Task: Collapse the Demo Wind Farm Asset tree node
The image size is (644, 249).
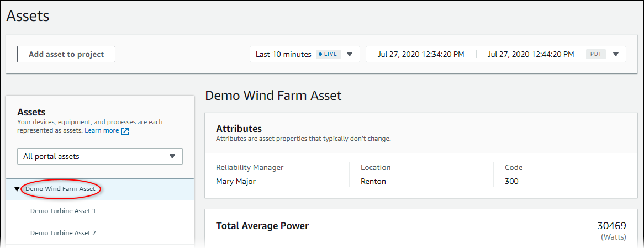Action: coord(17,189)
